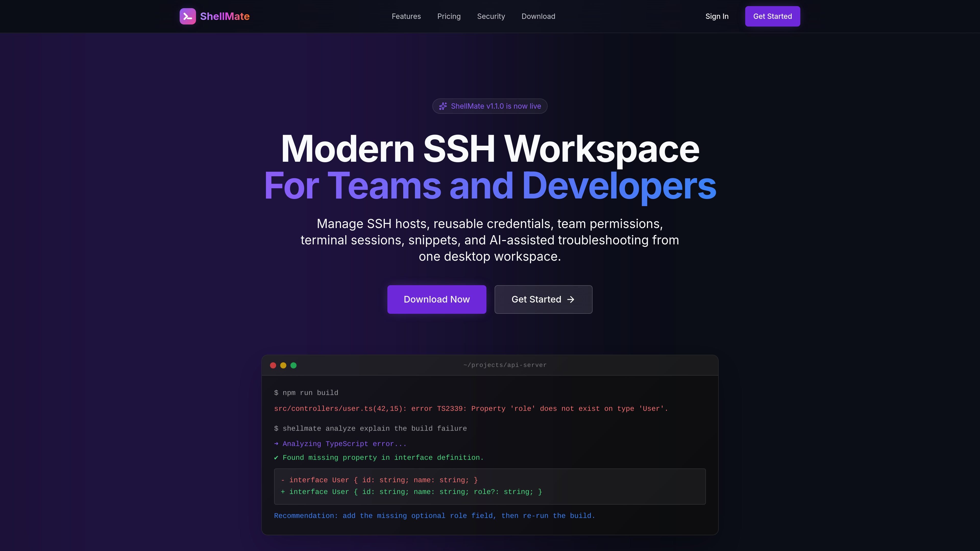Click the Recommendation line in terminal
The height and width of the screenshot is (551, 980).
click(434, 516)
